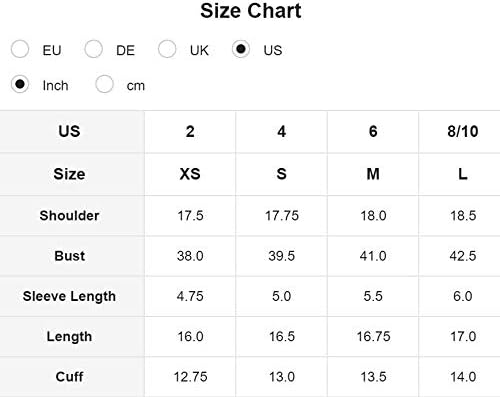The image size is (500, 397).
Task: Select the DE size standard option
Action: coord(94,49)
